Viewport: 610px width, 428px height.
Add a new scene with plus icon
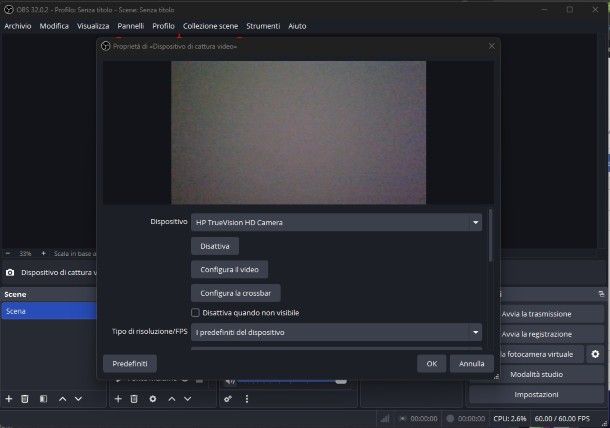pos(9,399)
